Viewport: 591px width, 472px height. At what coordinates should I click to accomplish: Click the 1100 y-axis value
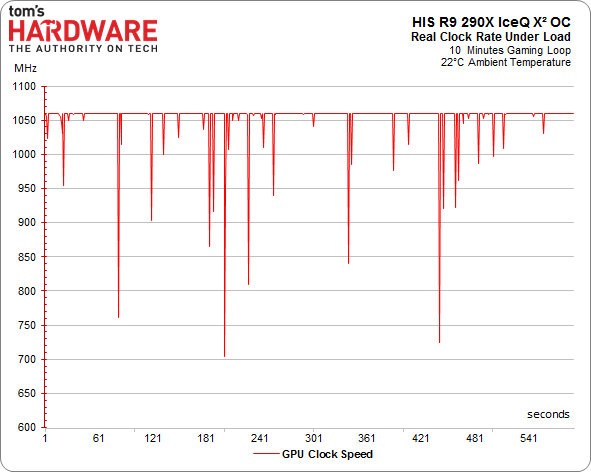24,86
